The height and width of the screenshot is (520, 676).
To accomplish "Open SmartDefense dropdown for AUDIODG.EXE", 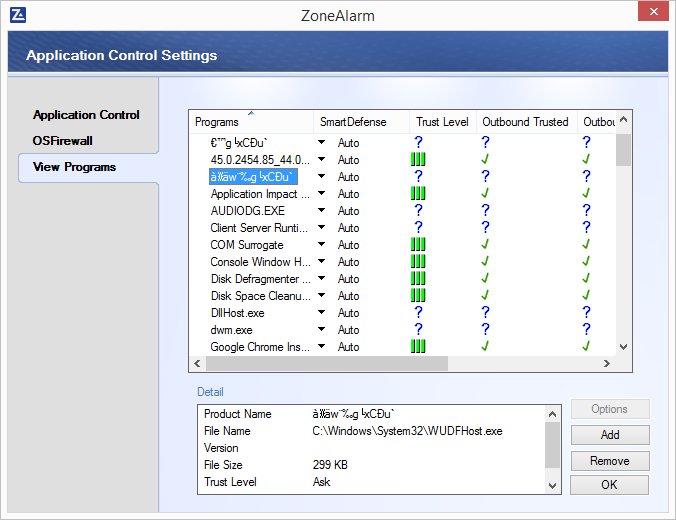I will tap(321, 210).
